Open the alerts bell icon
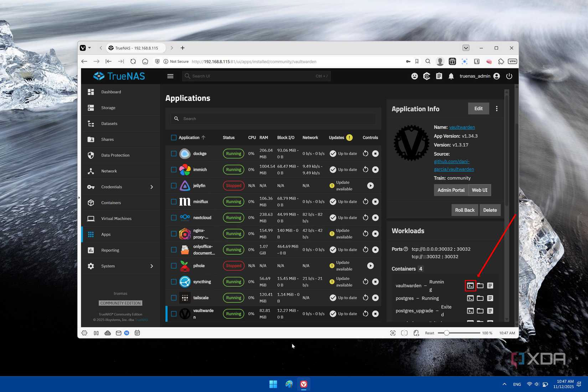Screen dimensions: 588x392 point(451,76)
